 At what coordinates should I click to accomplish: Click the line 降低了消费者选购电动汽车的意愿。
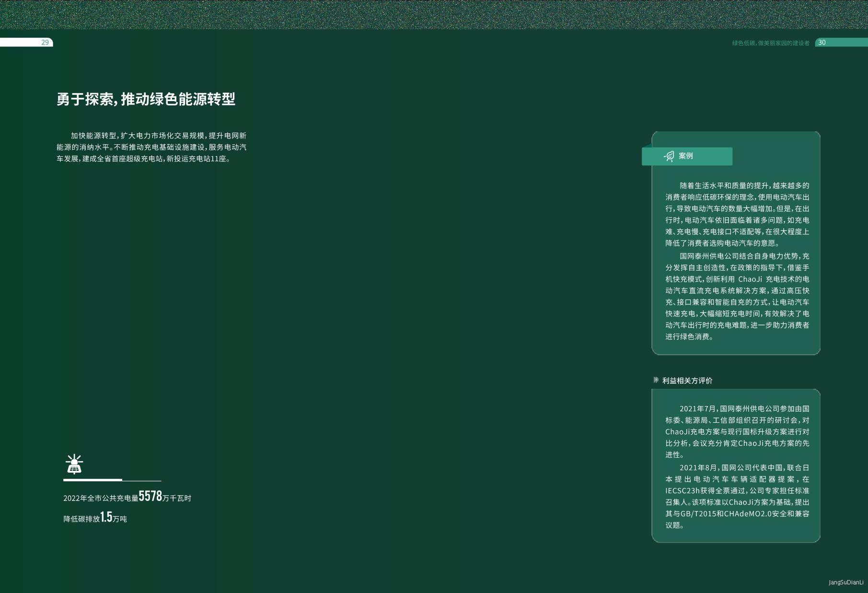click(x=723, y=244)
